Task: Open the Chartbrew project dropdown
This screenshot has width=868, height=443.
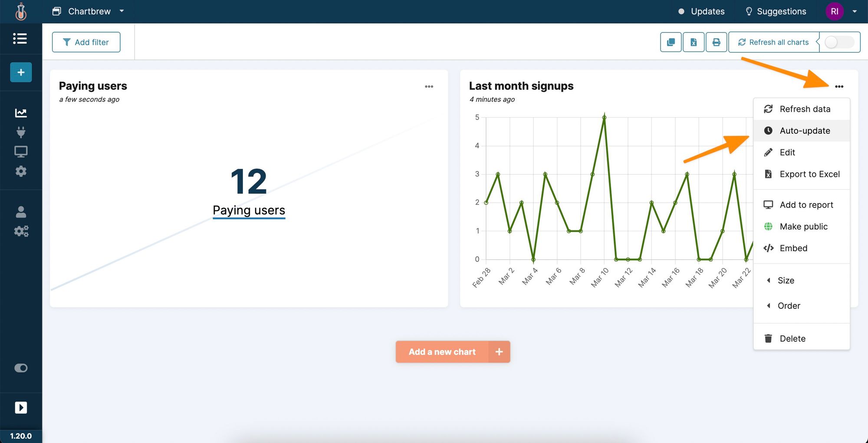Action: pos(89,11)
